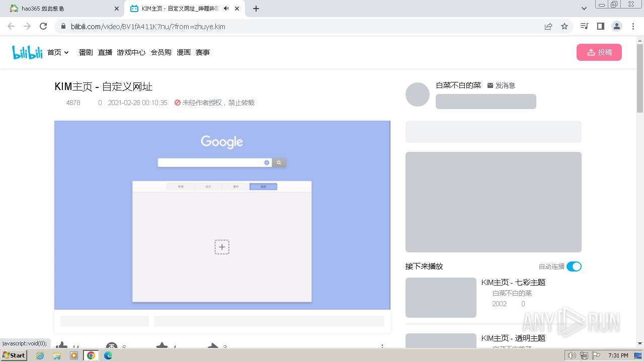Click 发消息 to message the uploader

[x=501, y=85]
